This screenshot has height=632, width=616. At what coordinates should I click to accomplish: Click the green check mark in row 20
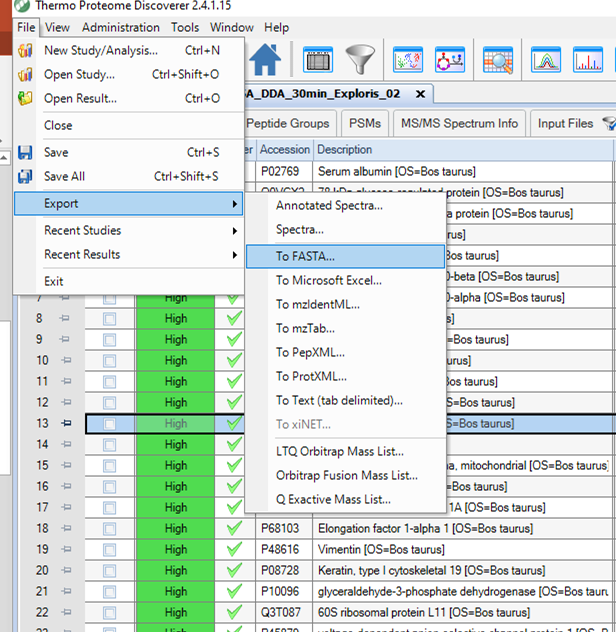(234, 570)
